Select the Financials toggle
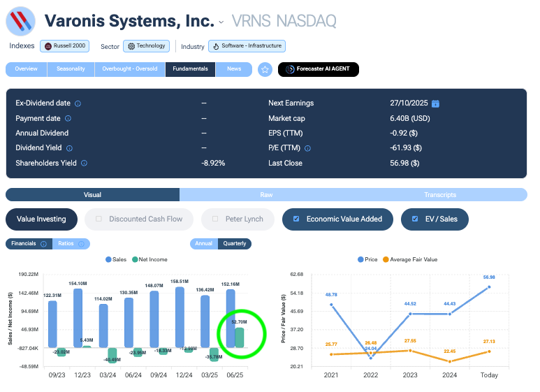The height and width of the screenshot is (392, 540). [29, 244]
